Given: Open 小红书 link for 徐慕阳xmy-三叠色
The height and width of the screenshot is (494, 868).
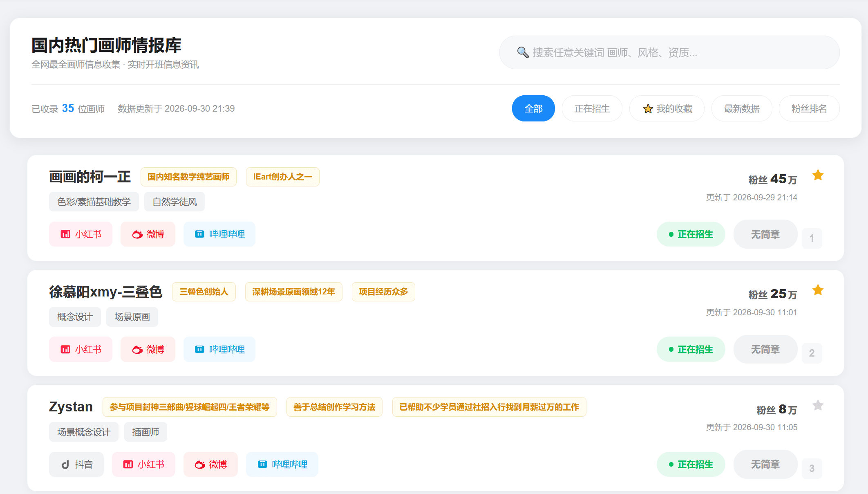Looking at the screenshot, I should [x=81, y=349].
